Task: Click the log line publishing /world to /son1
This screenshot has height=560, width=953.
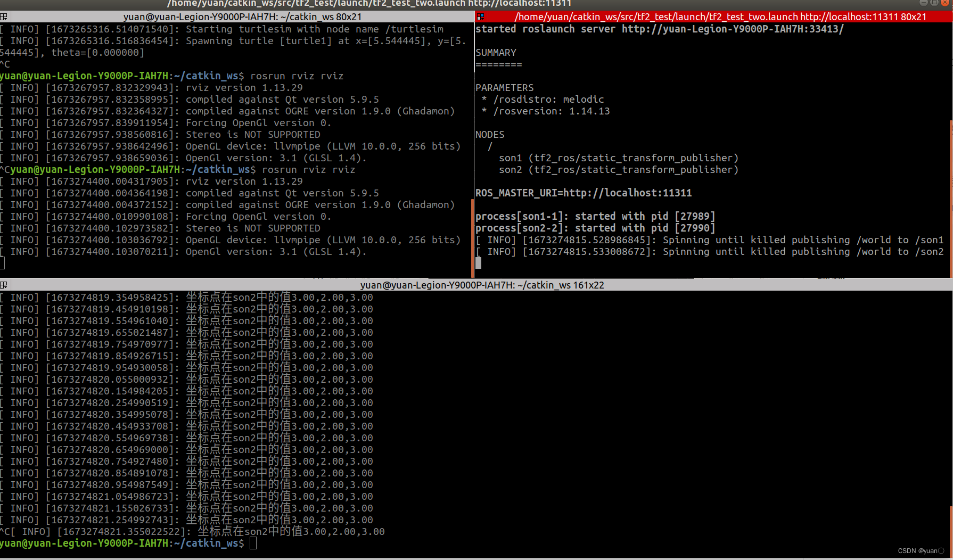Action: (710, 240)
